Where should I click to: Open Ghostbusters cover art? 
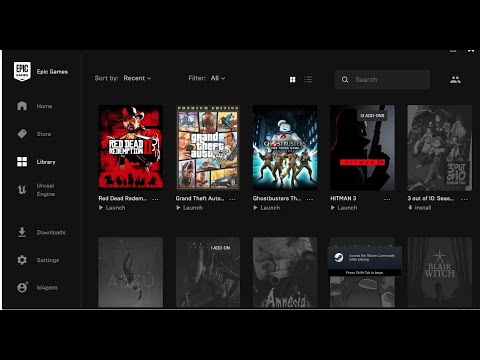[x=285, y=147]
